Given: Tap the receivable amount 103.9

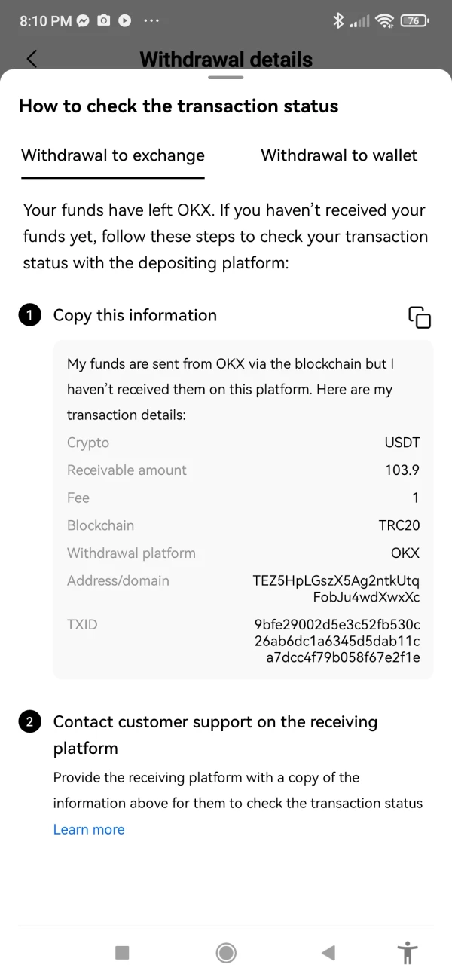Looking at the screenshot, I should (x=402, y=470).
